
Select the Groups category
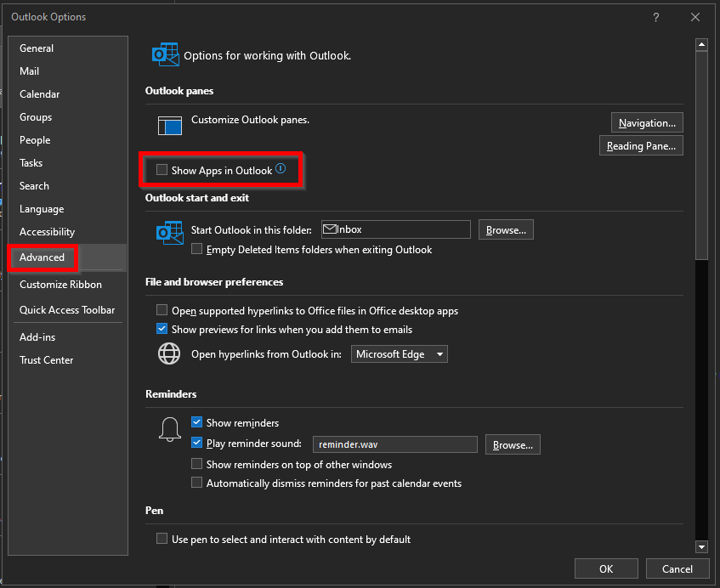tap(67, 117)
